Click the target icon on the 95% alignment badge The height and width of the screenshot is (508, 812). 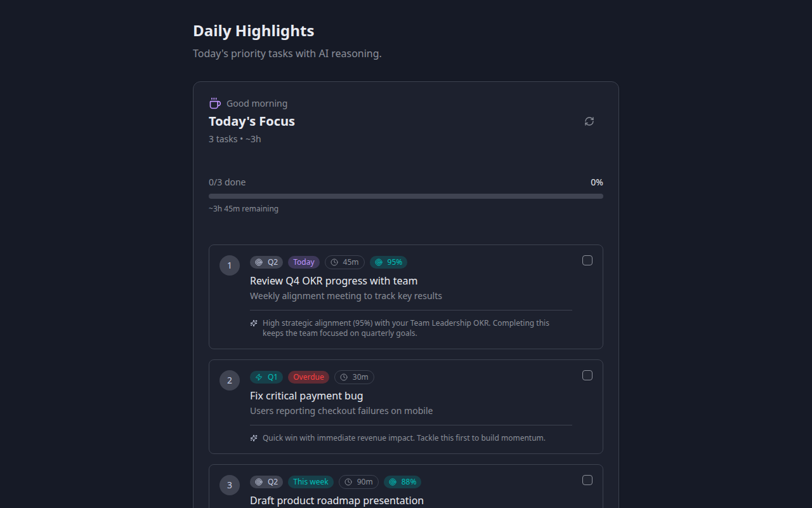coord(379,262)
